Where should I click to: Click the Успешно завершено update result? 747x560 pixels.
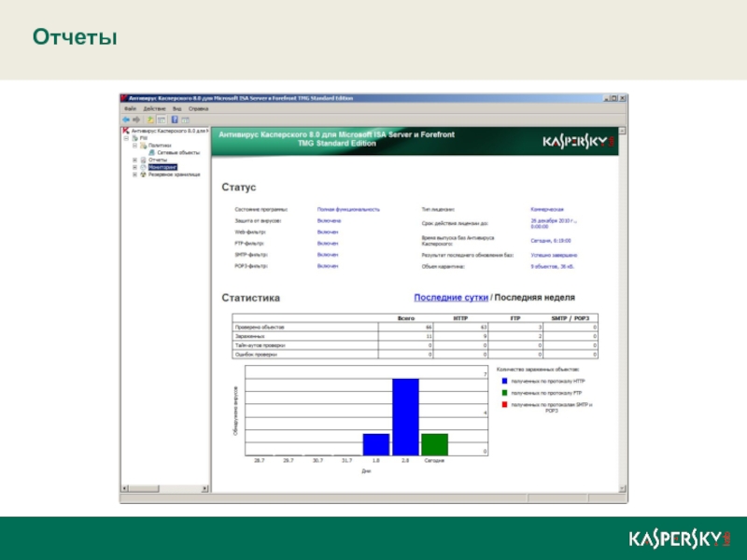554,255
